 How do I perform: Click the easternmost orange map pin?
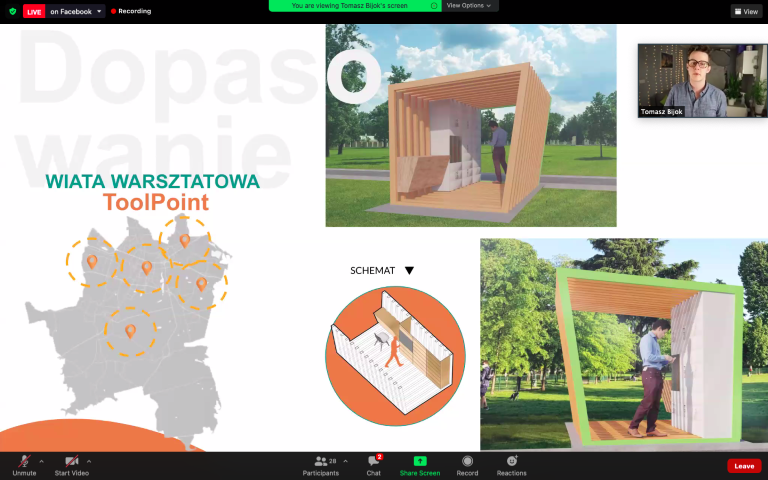201,284
